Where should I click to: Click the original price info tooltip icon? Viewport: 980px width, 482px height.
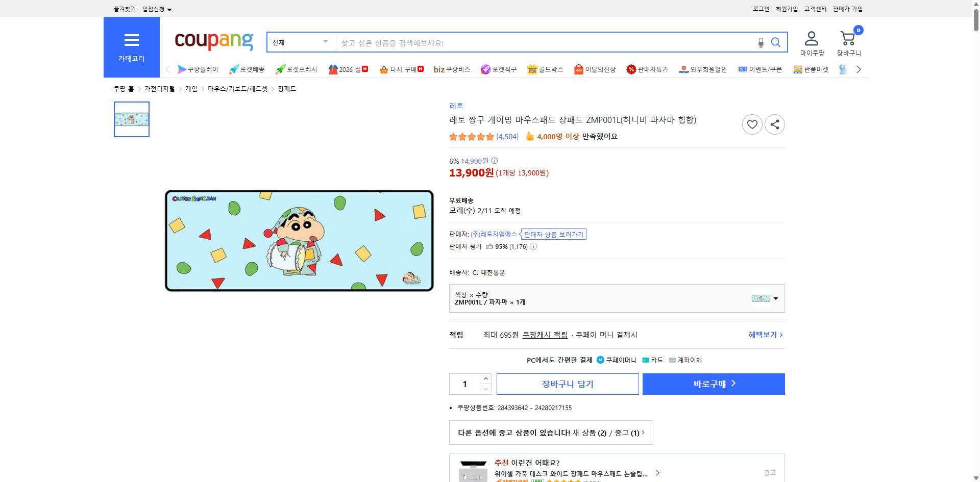pos(494,161)
